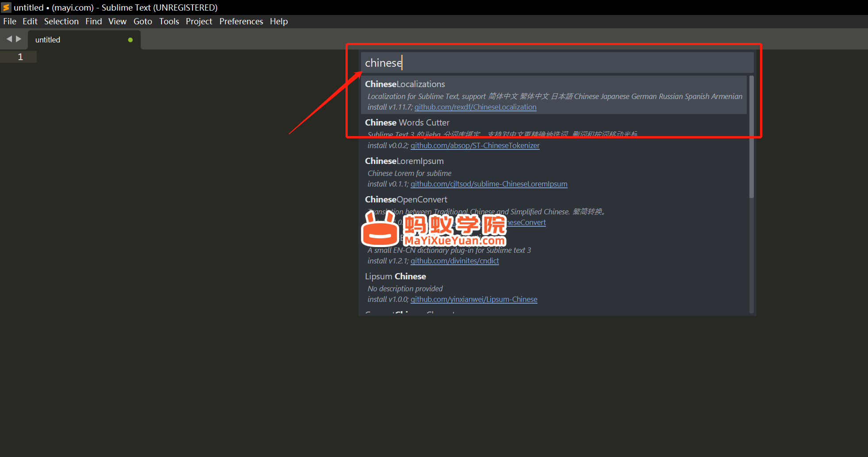Select the ChineseLoremIpsum package
Image resolution: width=868 pixels, height=457 pixels.
pyautogui.click(x=554, y=172)
